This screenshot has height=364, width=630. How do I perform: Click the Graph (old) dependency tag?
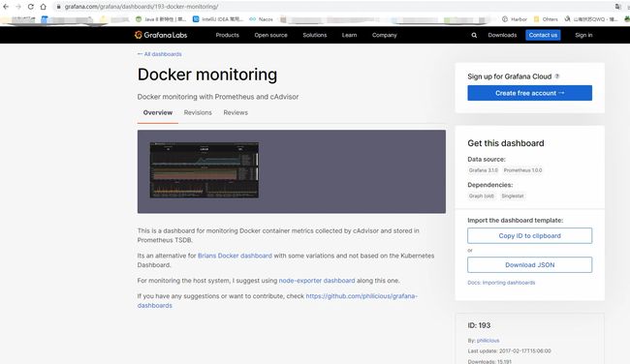pos(482,196)
